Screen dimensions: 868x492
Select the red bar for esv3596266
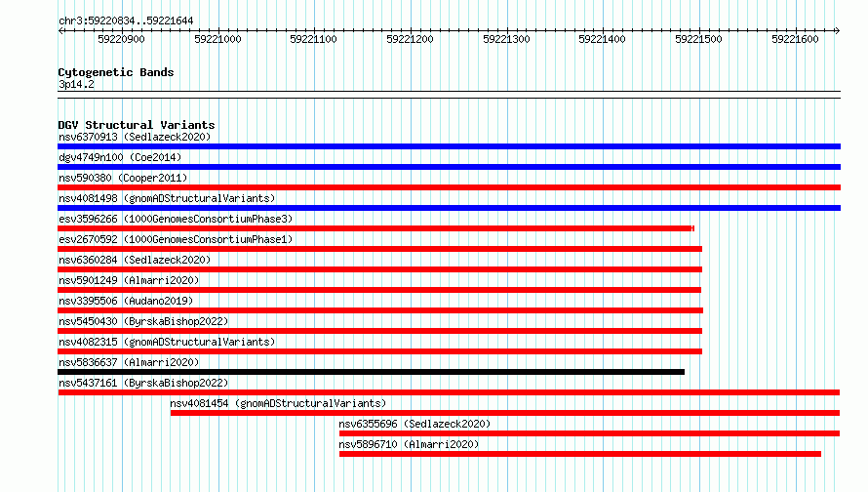tap(375, 228)
